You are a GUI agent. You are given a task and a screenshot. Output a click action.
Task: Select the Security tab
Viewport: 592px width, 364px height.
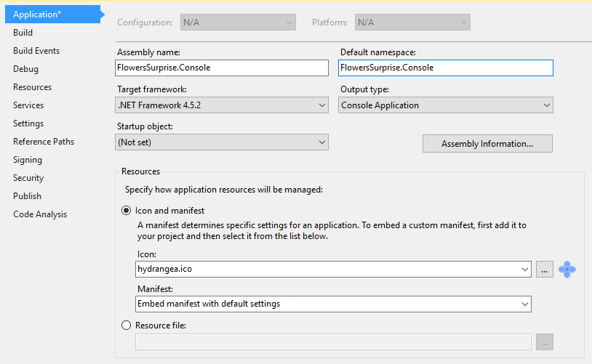click(x=28, y=178)
